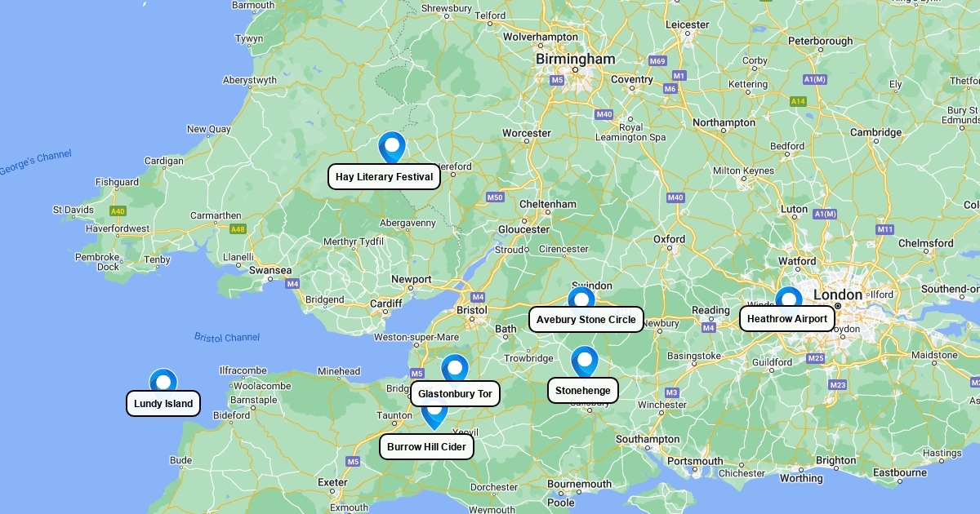This screenshot has width=980, height=514.
Task: Click the A14 road shield near Kettering
Action: click(x=798, y=101)
